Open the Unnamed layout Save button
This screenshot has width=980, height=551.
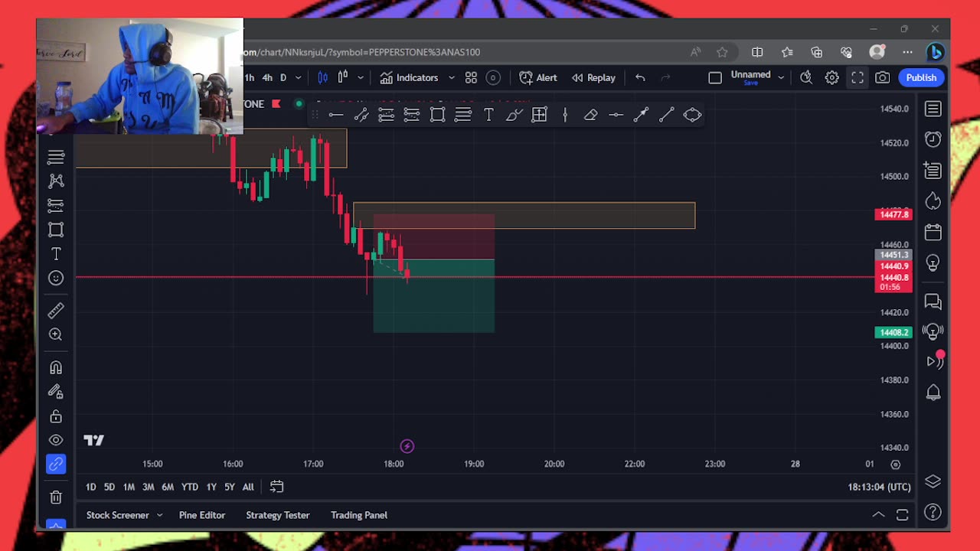(x=750, y=77)
